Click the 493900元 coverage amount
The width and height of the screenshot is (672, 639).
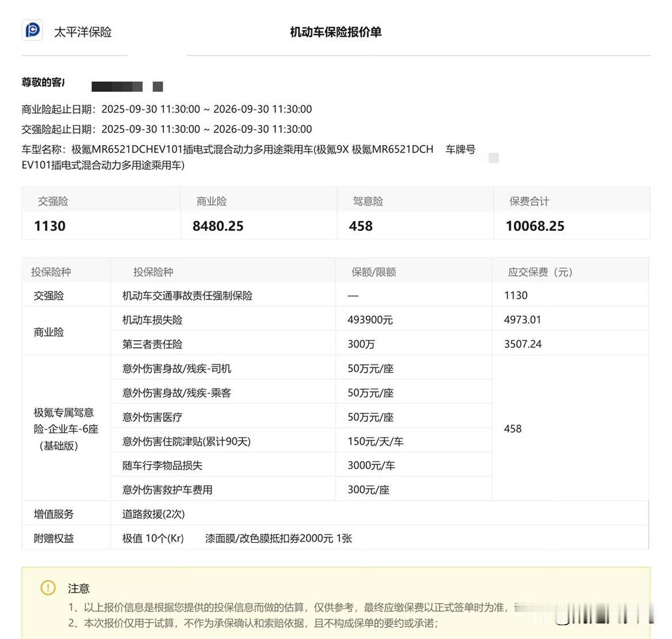371,320
